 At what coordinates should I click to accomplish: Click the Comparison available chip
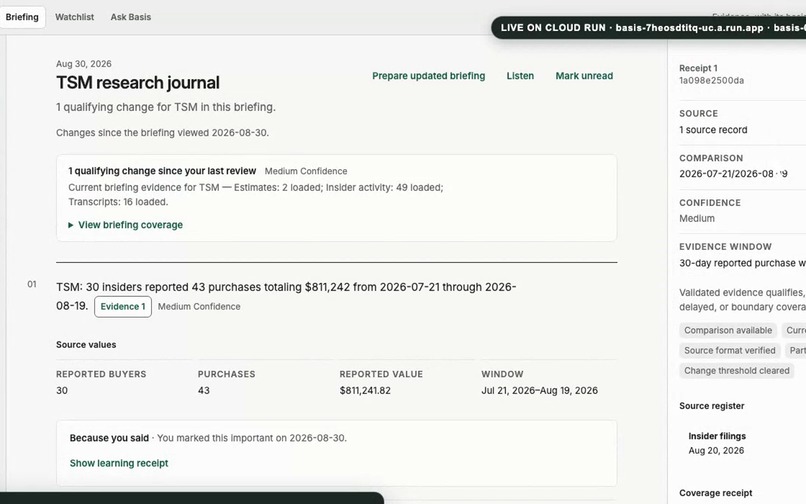point(728,330)
